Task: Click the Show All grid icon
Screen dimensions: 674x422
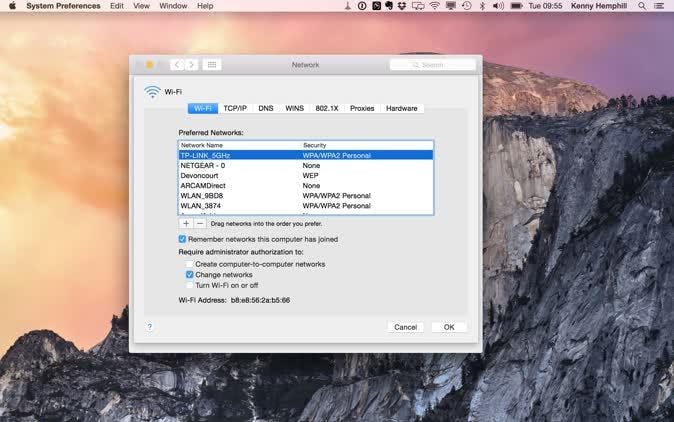Action: (212, 65)
